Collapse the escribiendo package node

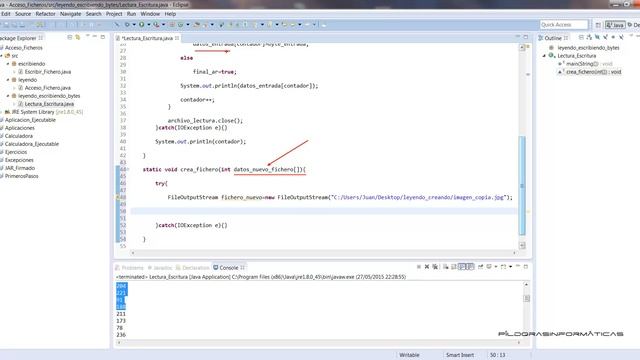click(x=8, y=64)
